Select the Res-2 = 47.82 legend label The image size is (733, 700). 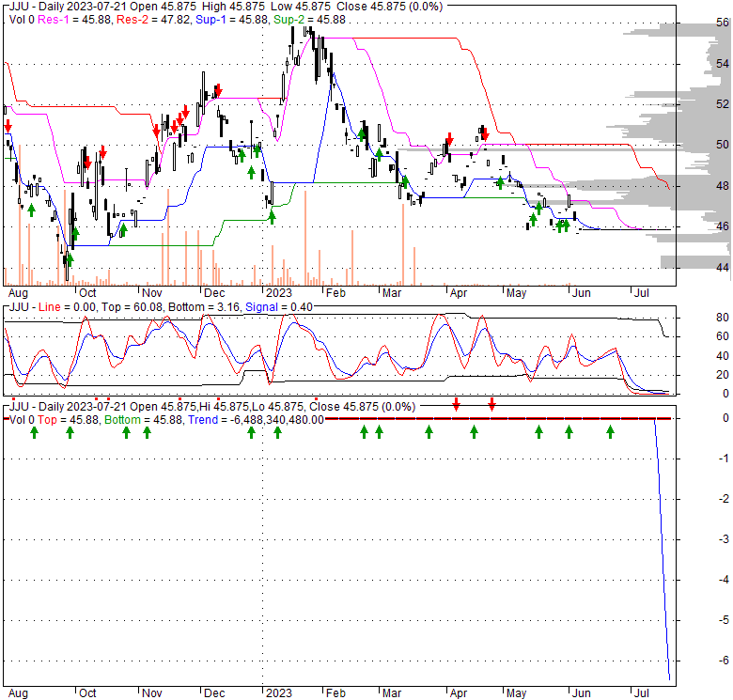154,20
